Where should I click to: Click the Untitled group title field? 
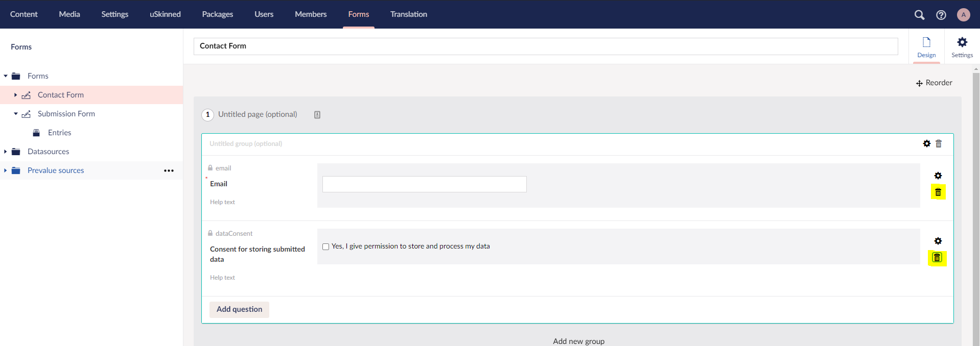click(246, 144)
